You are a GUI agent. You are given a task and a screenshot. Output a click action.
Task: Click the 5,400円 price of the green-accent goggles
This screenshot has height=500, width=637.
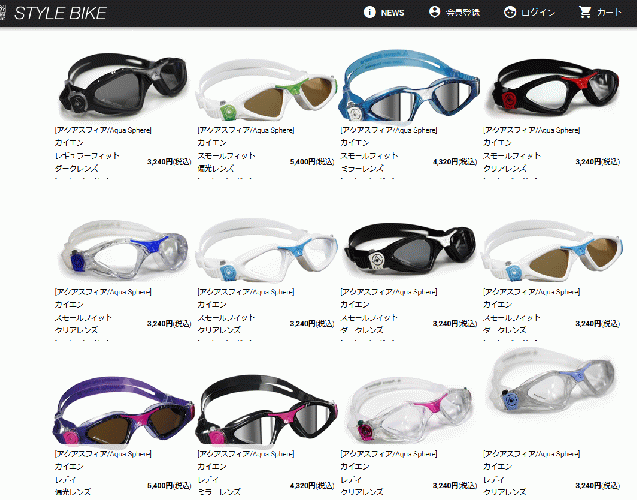pyautogui.click(x=312, y=162)
